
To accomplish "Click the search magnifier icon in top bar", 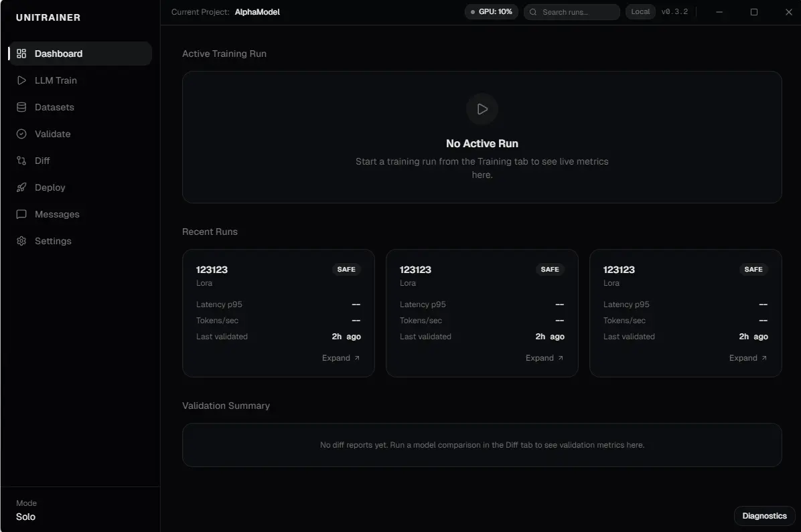I will tap(533, 12).
